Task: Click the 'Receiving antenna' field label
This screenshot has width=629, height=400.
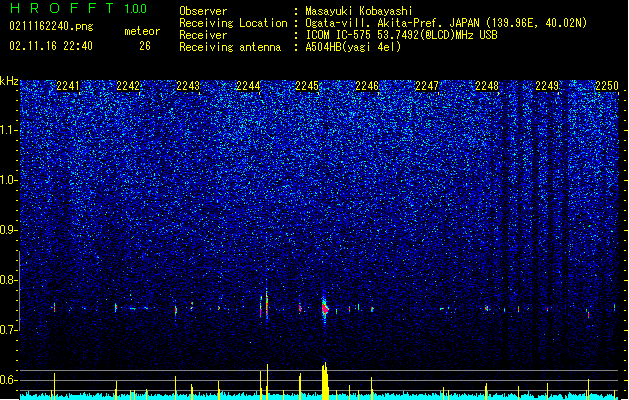Action: (230, 47)
